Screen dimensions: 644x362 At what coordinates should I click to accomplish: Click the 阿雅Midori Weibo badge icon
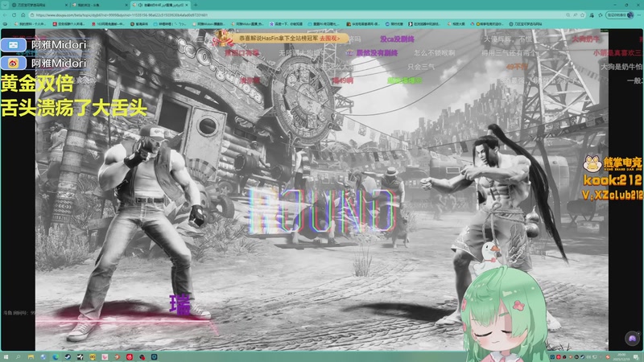click(x=13, y=63)
